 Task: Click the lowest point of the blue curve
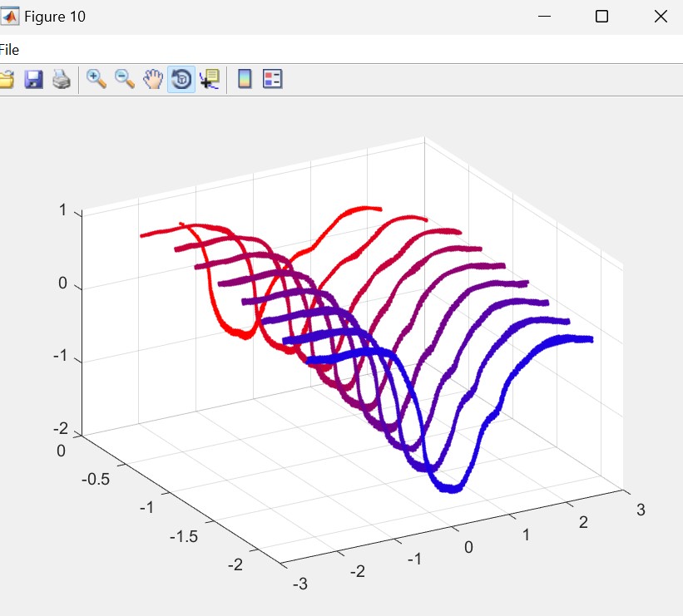[x=450, y=489]
